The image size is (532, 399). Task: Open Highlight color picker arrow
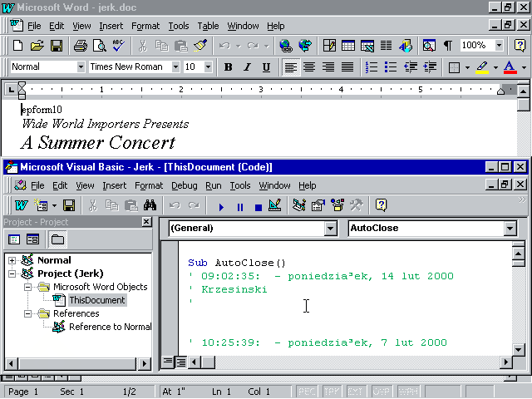[x=495, y=67]
